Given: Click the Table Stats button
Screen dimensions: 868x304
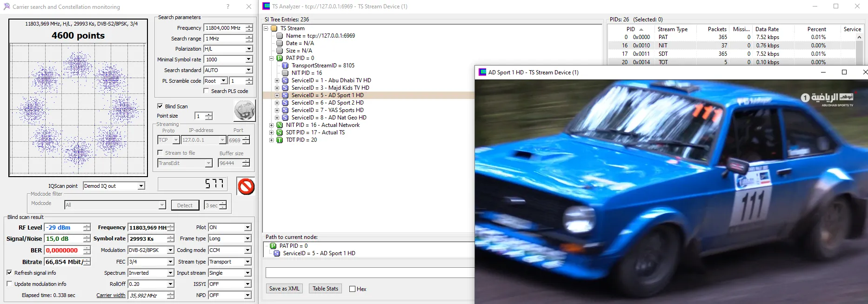Looking at the screenshot, I should pyautogui.click(x=325, y=289).
